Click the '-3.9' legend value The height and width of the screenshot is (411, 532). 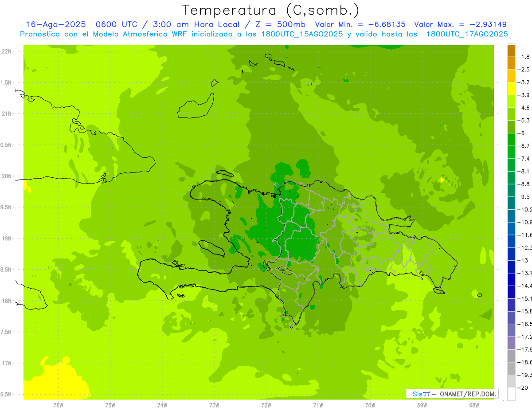[x=524, y=95]
